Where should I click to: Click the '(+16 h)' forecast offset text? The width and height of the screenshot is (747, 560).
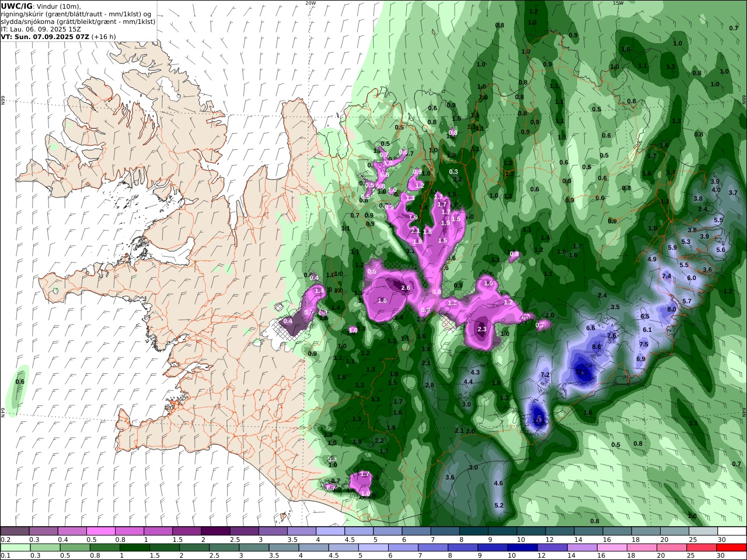click(x=104, y=36)
